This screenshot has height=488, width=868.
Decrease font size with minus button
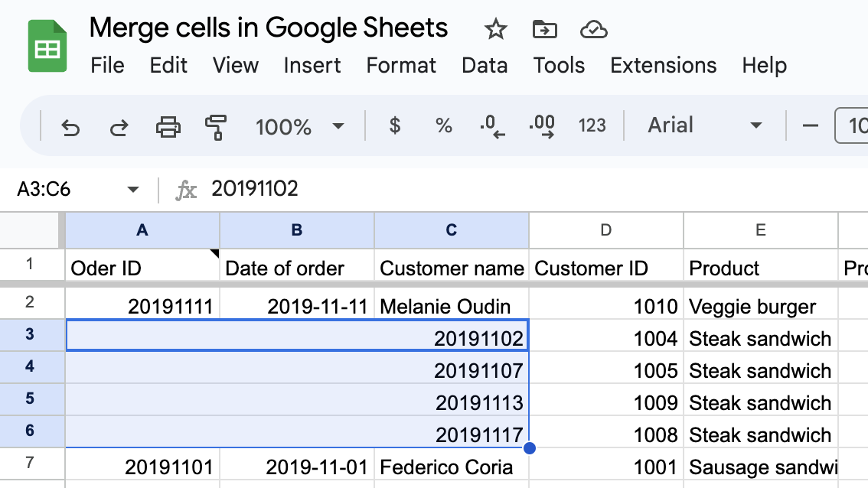tap(810, 125)
